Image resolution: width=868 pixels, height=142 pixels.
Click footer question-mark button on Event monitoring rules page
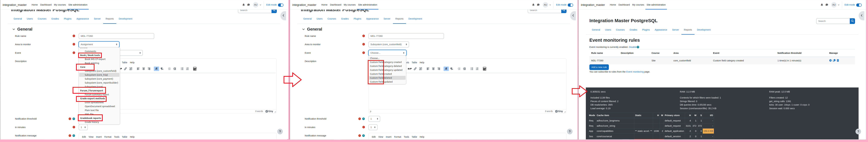click(858, 132)
